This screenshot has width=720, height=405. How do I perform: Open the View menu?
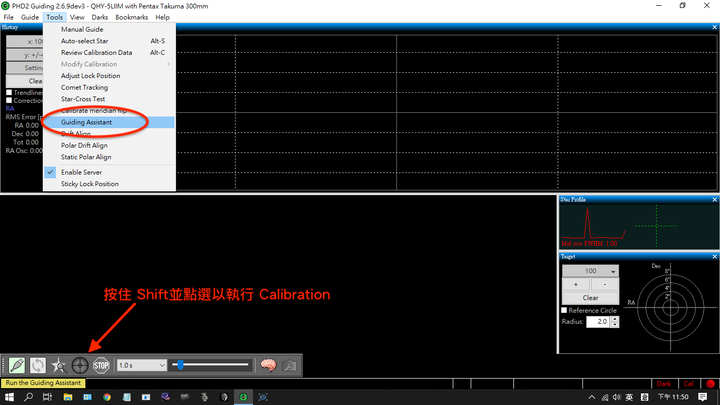(77, 17)
